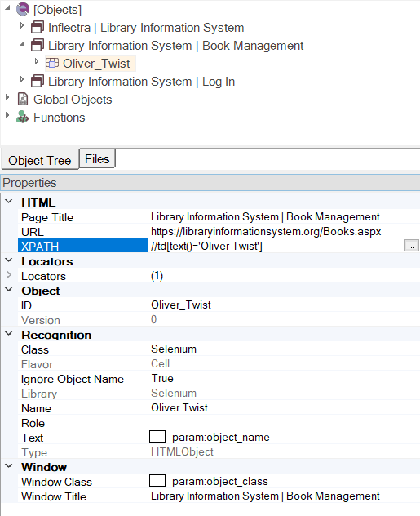The width and height of the screenshot is (420, 516).
Task: Collapse the HTML properties group
Action: coord(9,202)
